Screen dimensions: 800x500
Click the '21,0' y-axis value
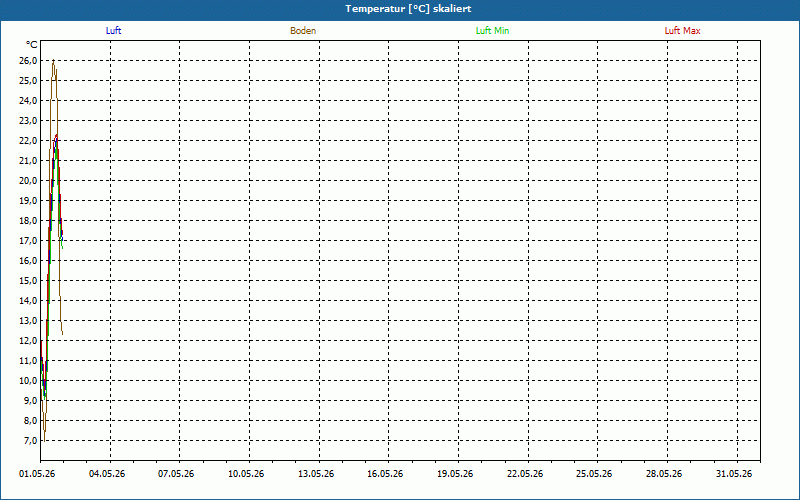coord(29,161)
